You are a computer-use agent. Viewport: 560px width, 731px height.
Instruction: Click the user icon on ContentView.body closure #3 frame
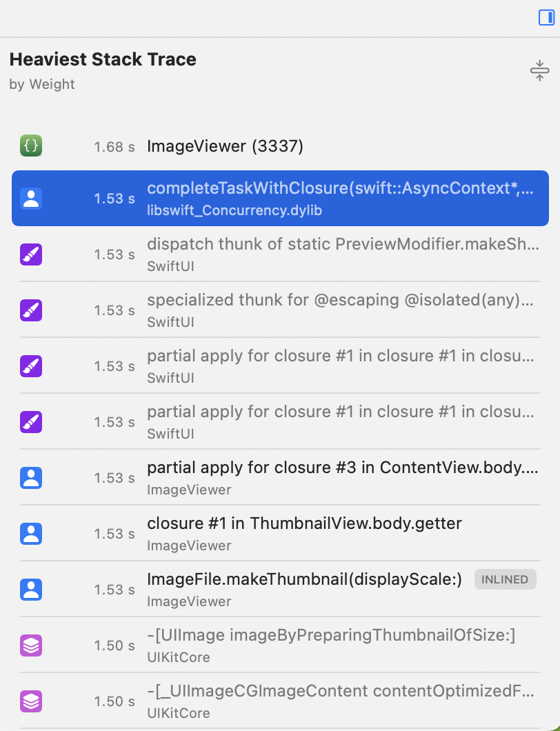pyautogui.click(x=30, y=478)
